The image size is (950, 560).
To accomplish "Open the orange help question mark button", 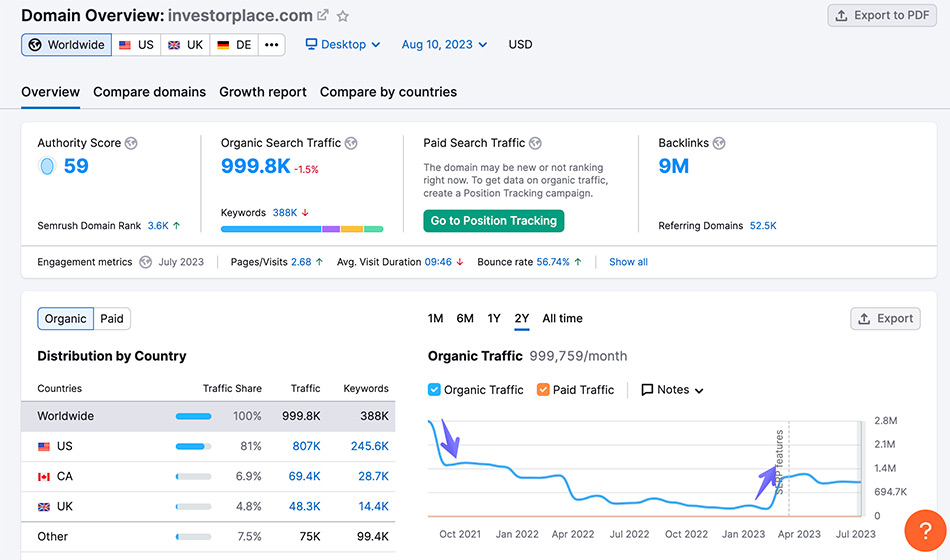I will pos(925,531).
